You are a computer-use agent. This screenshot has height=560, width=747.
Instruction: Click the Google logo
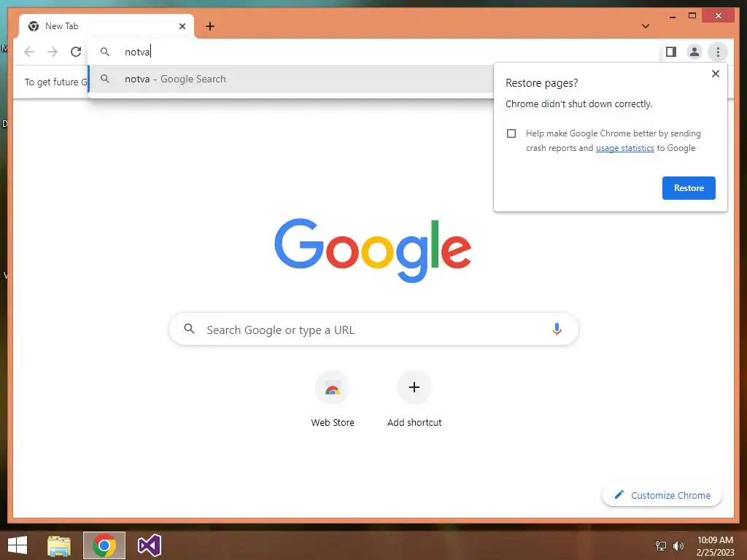coord(373,250)
